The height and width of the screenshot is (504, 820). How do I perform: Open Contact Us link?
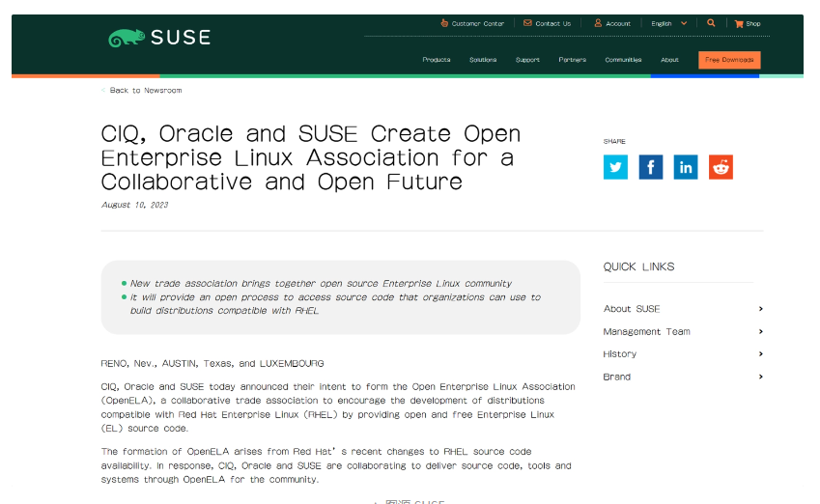(547, 23)
